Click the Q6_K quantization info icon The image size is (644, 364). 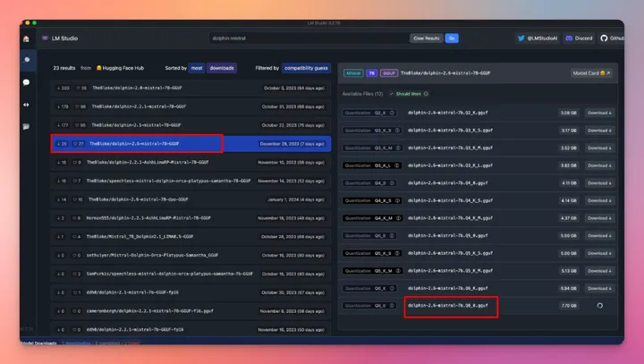click(393, 288)
